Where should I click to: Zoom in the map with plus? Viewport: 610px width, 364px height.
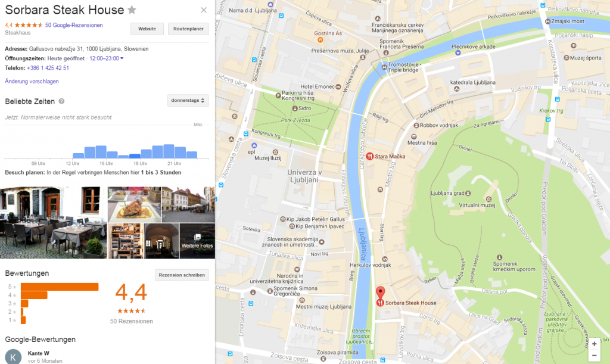(x=594, y=344)
